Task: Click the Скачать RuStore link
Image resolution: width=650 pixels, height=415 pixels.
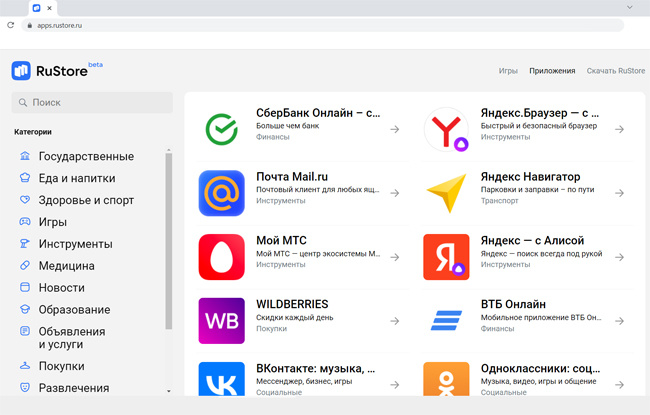Action: tap(616, 71)
